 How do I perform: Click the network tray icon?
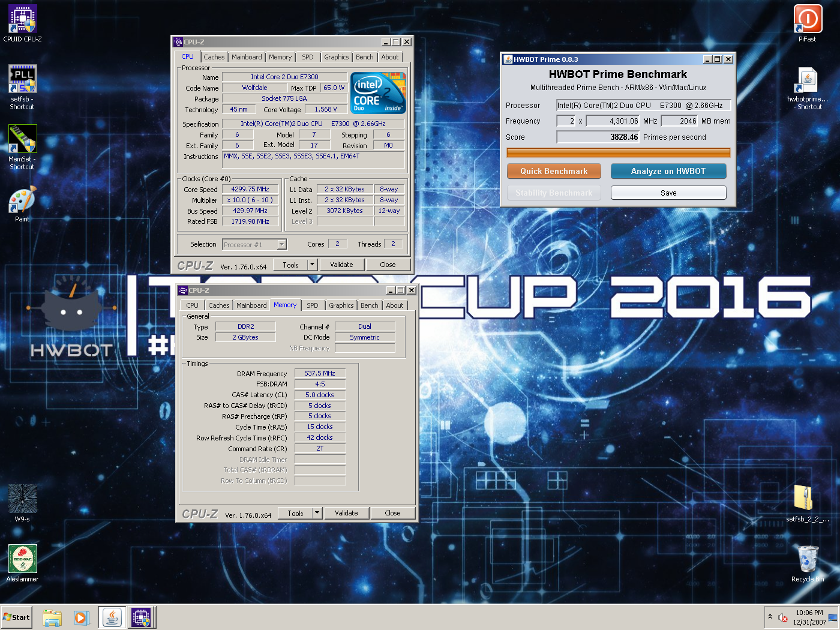coord(832,617)
